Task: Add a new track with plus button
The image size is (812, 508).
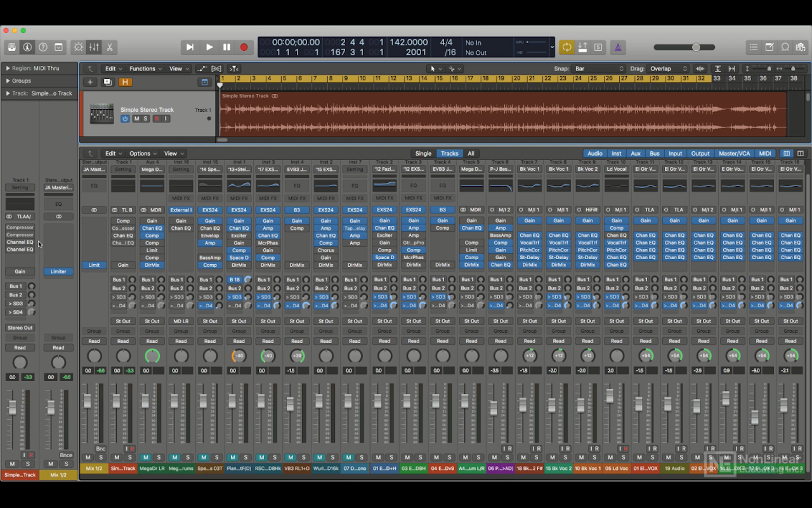Action: pyautogui.click(x=90, y=82)
